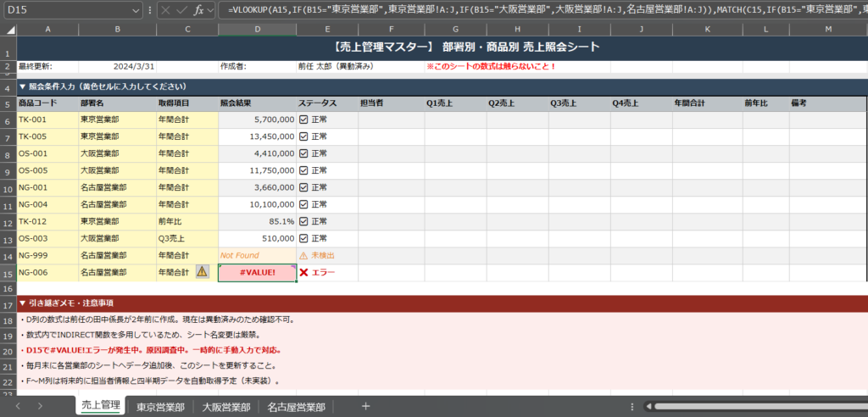Click the Insert Function fx icon

click(199, 10)
